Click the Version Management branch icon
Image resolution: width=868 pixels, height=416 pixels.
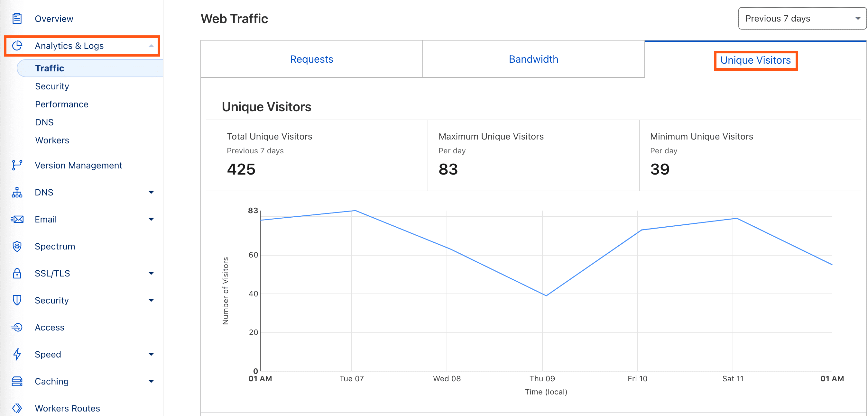(17, 165)
